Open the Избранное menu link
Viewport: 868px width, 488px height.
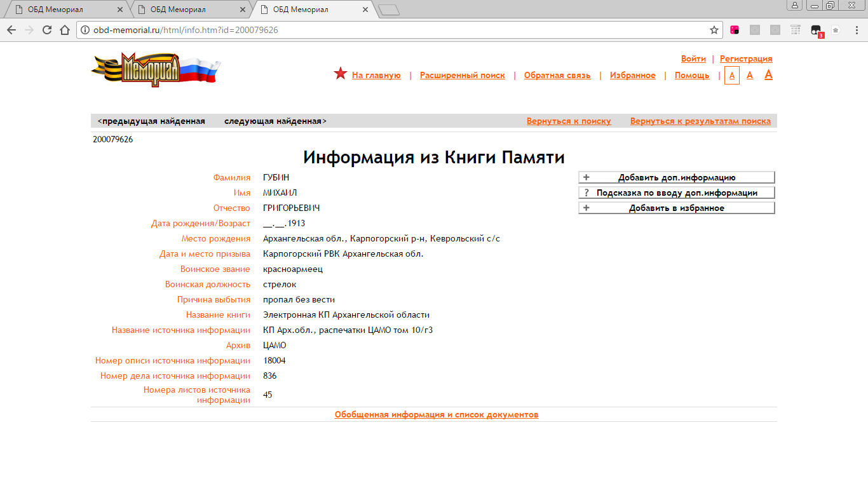point(633,75)
